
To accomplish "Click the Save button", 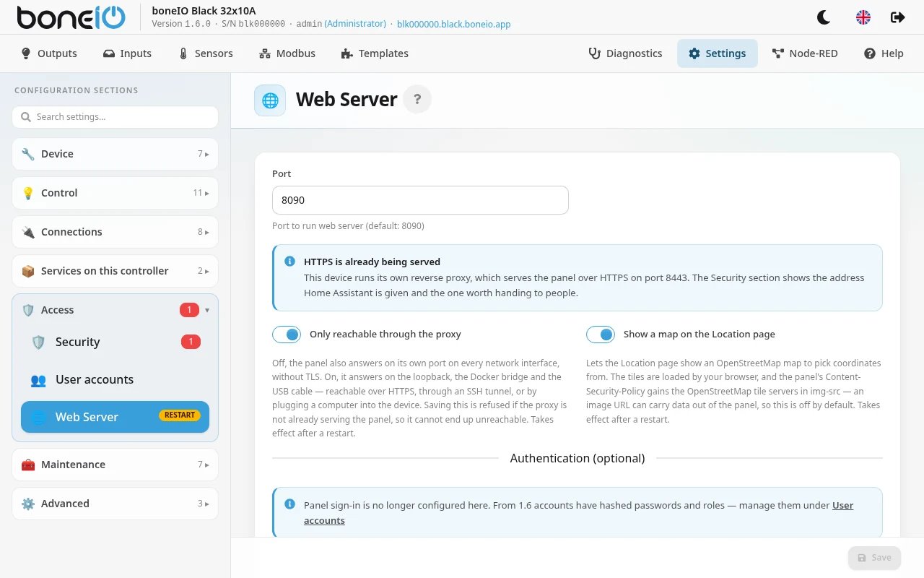I will [875, 558].
